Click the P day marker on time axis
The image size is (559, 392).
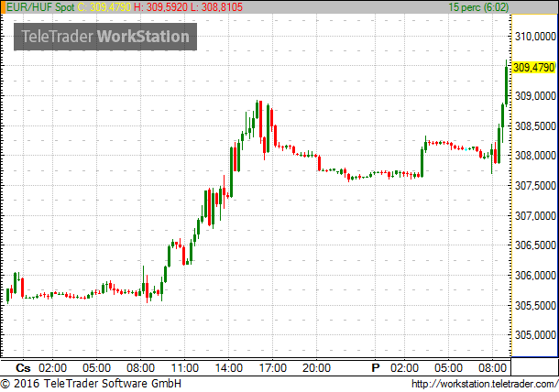[x=375, y=368]
